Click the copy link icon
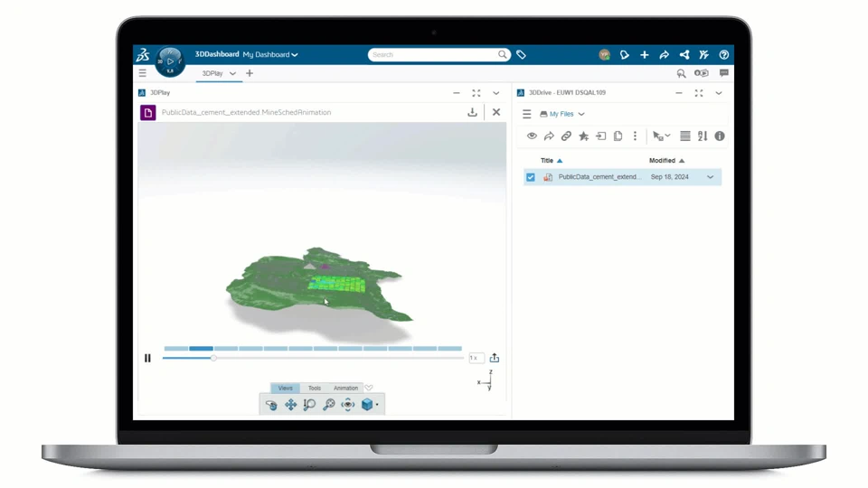 click(566, 136)
